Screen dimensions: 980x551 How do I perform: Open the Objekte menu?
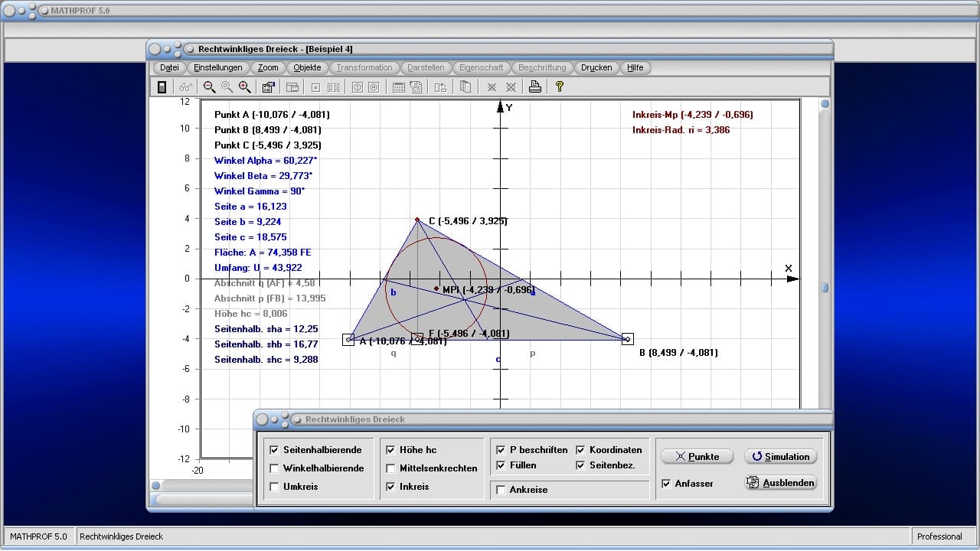tap(308, 67)
